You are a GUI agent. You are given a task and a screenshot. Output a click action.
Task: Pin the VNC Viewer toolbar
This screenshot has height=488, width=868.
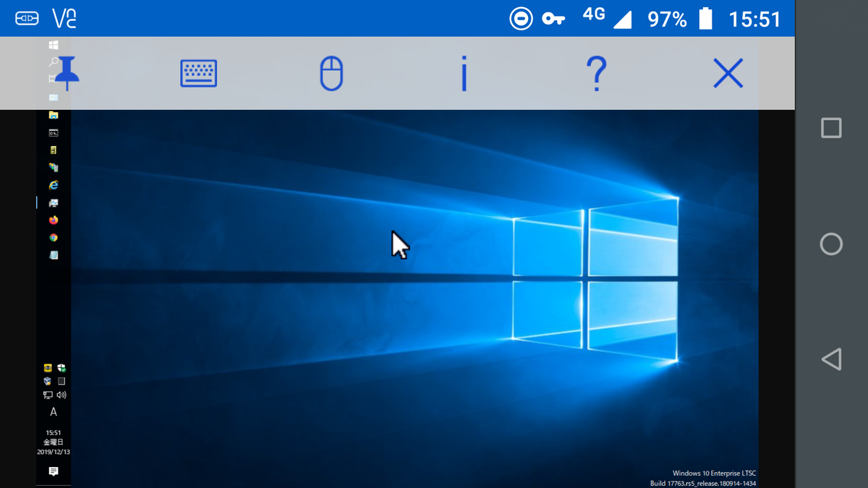pos(67,73)
